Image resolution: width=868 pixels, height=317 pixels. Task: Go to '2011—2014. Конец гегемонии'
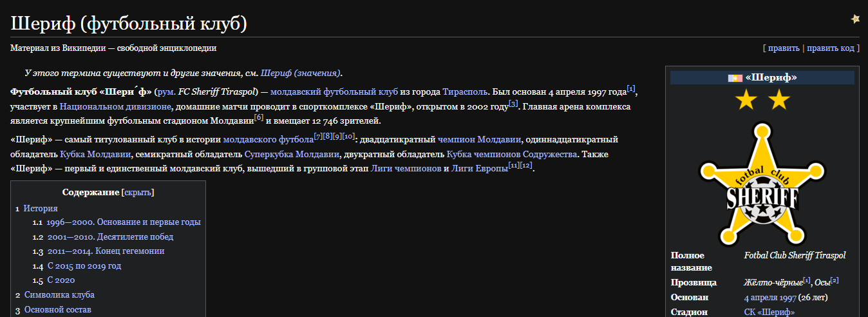point(106,251)
